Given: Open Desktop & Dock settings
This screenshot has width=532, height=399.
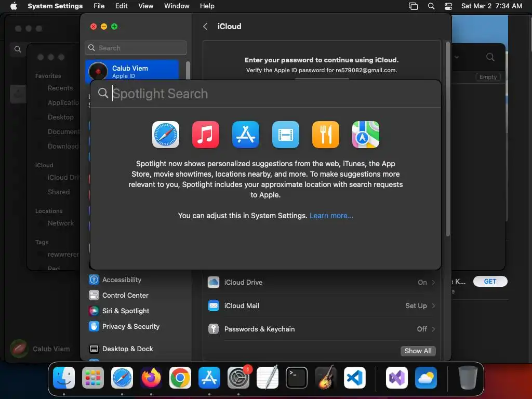Looking at the screenshot, I should 121,349.
